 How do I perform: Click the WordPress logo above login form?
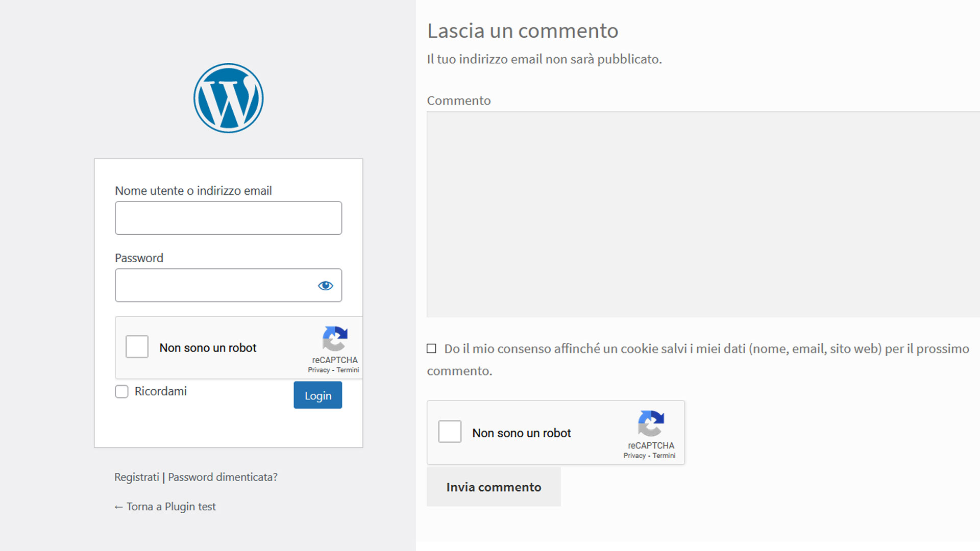(x=228, y=98)
